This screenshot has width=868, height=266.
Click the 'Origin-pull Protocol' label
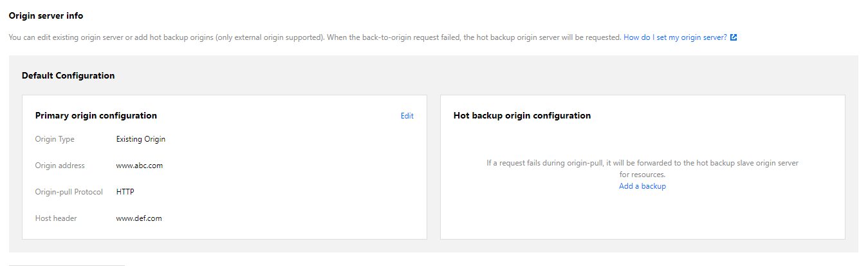click(x=69, y=192)
